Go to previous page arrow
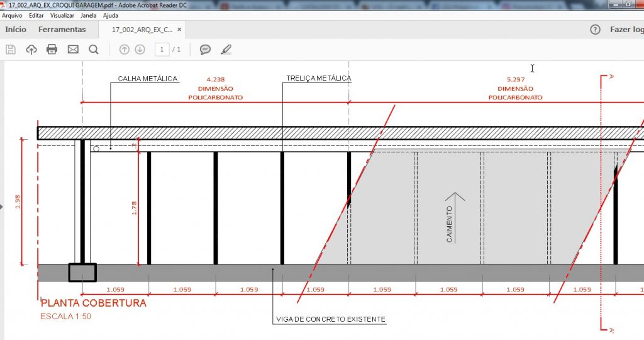The width and height of the screenshot is (644, 340). tap(124, 50)
